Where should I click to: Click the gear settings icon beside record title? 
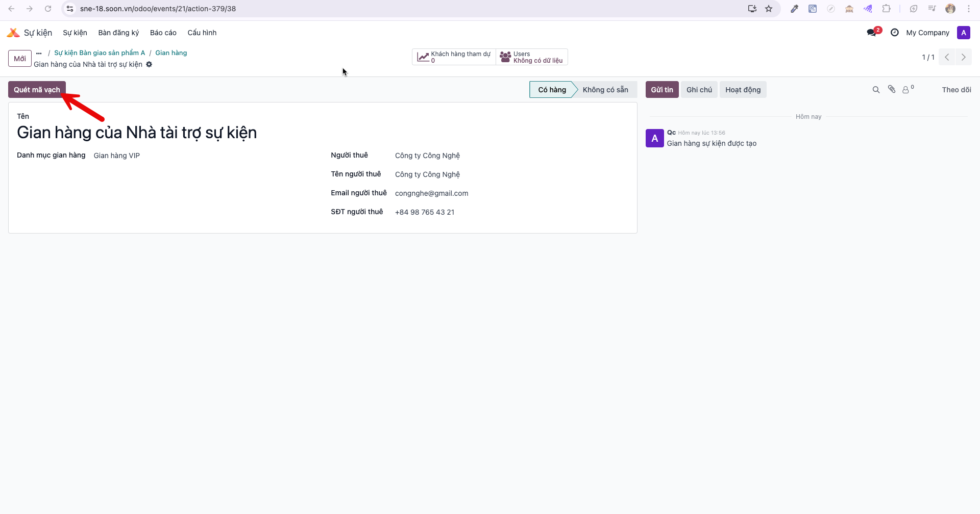(149, 64)
